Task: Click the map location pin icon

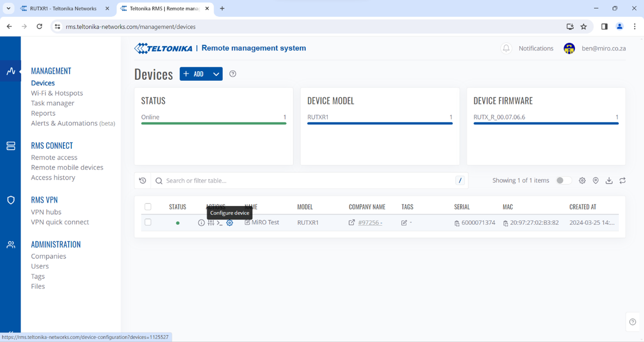Action: (x=595, y=181)
